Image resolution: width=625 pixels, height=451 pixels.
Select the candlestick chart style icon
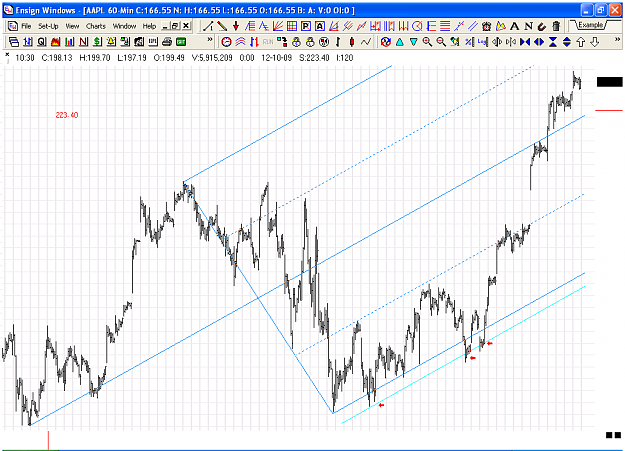point(352,41)
